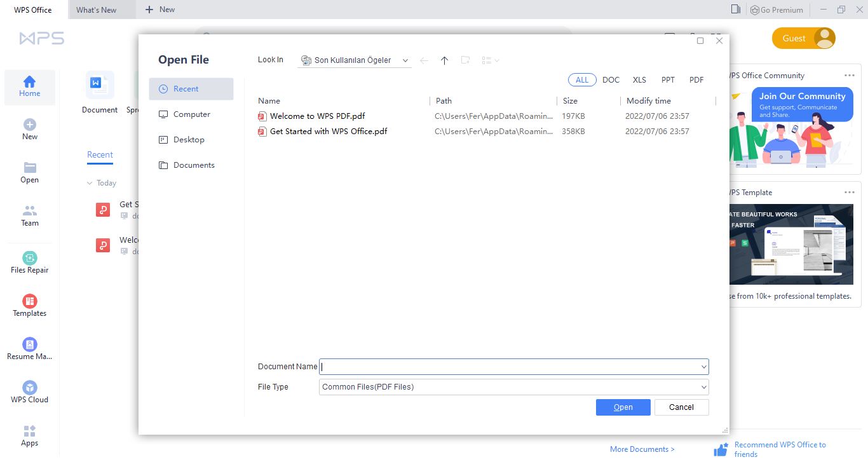Click the thumbs-up recommend icon
This screenshot has width=868, height=469.
[721, 450]
